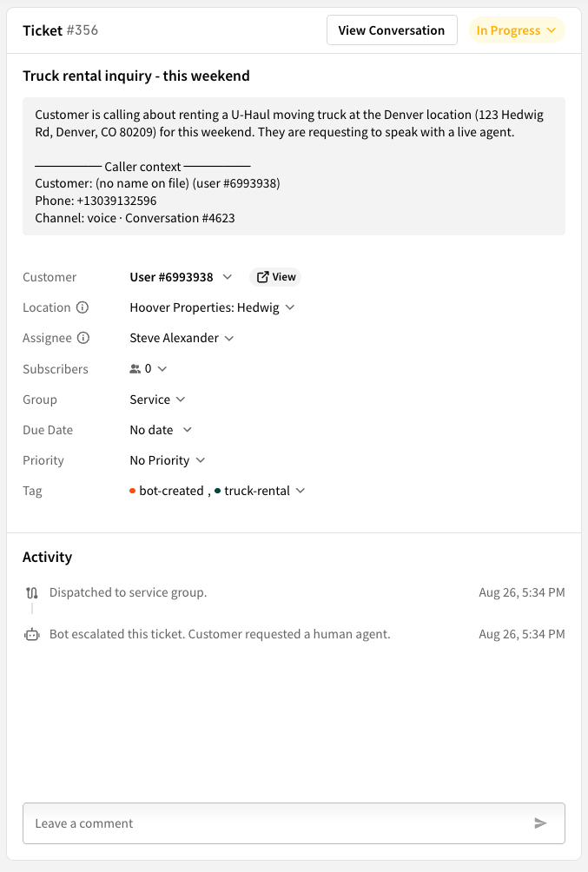Expand the tag selector chevron
This screenshot has height=872, width=588.
click(x=301, y=491)
